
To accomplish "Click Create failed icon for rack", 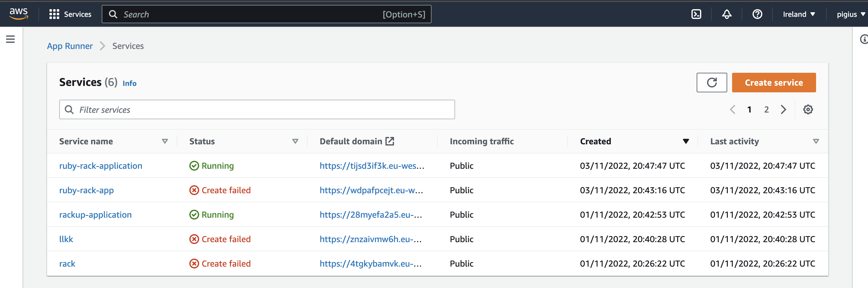I will point(194,264).
